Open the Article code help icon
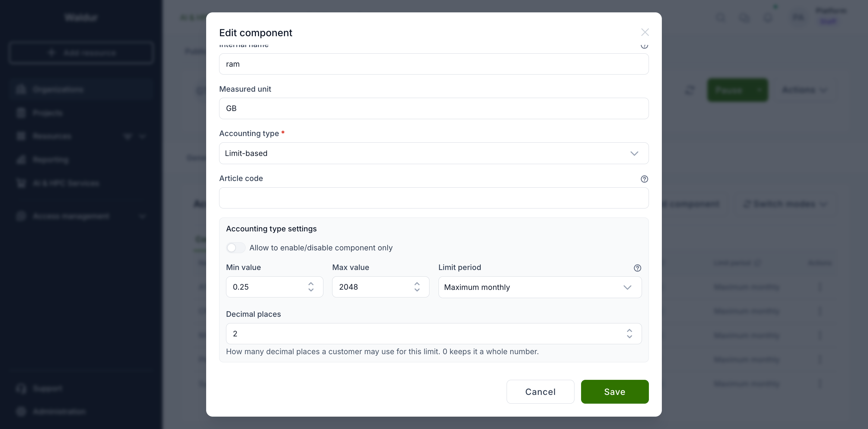 pyautogui.click(x=644, y=179)
